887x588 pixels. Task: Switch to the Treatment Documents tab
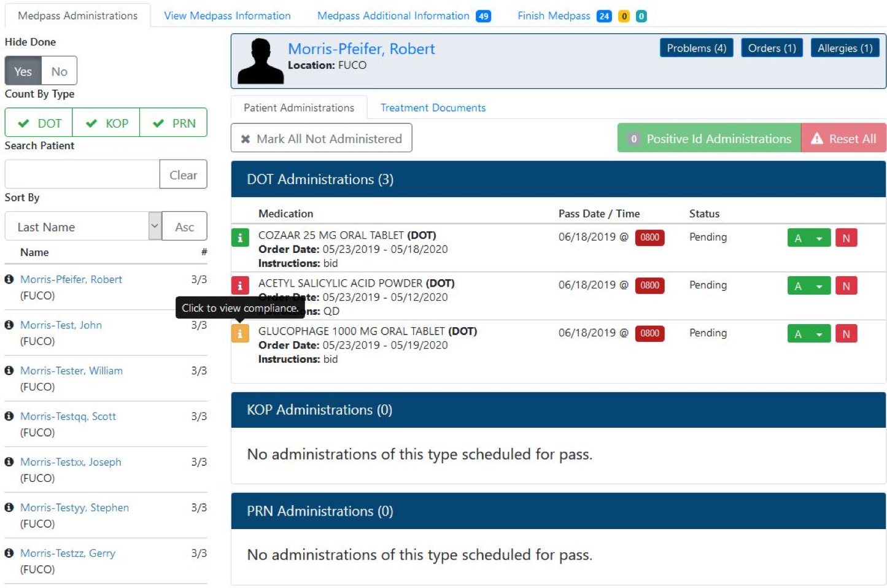[433, 107]
